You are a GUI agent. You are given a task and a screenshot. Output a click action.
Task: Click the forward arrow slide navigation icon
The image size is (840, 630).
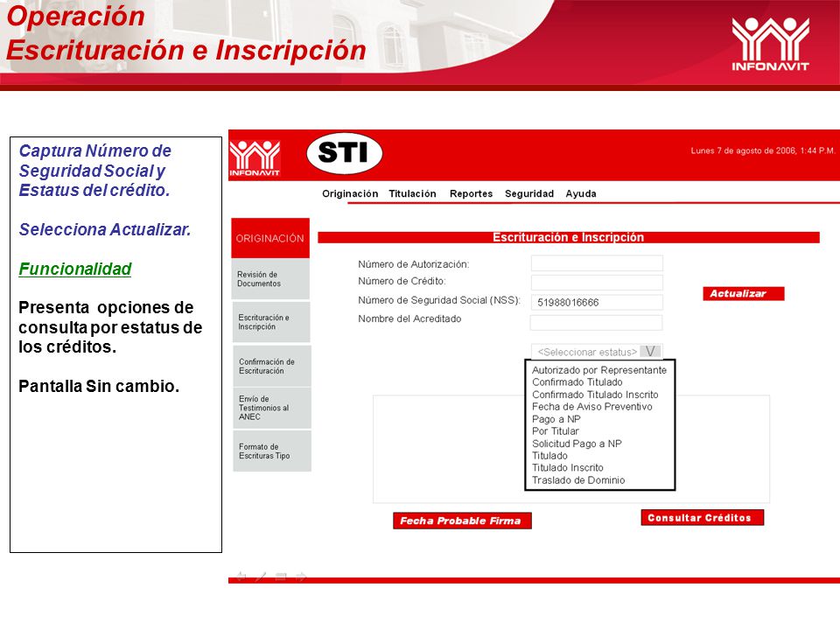pos(300,577)
